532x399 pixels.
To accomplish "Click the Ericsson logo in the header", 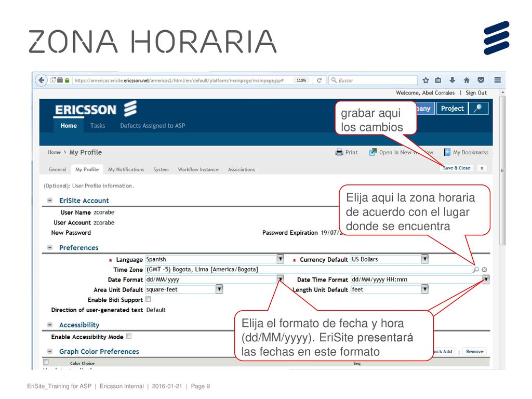I will click(96, 109).
